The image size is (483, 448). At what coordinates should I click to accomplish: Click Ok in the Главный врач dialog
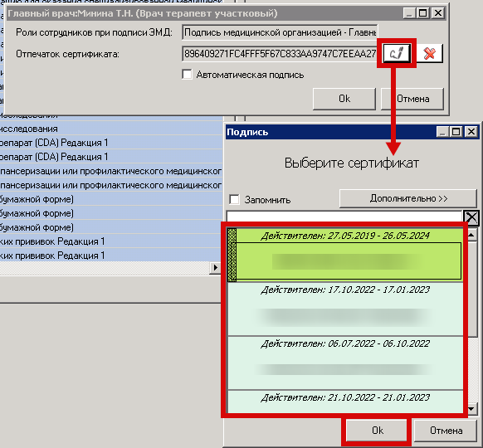[x=344, y=99]
